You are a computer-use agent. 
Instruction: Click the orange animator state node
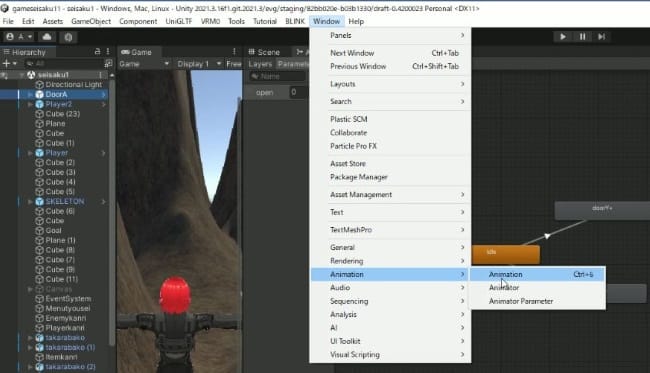point(506,254)
